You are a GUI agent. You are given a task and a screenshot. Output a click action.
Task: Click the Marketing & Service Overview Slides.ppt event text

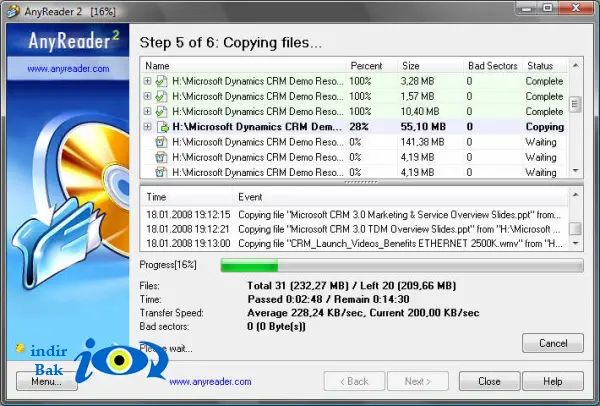tap(400, 215)
